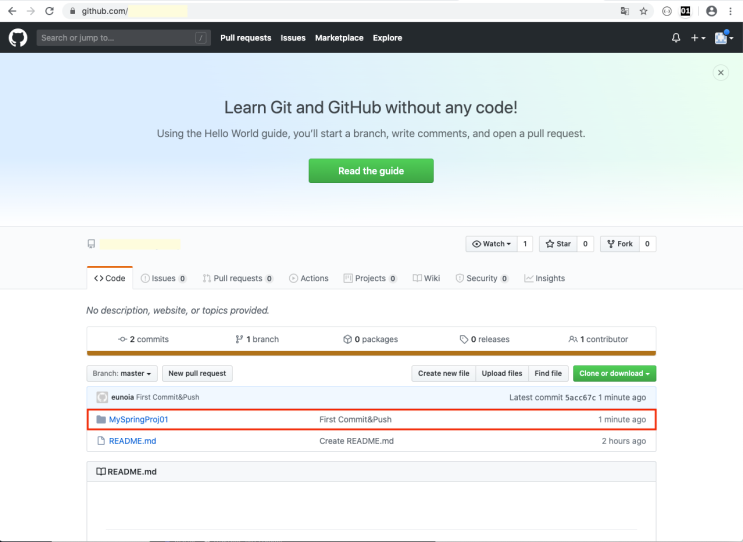Expand Clone or download dropdown
Screen dimensions: 743x542
615,373
